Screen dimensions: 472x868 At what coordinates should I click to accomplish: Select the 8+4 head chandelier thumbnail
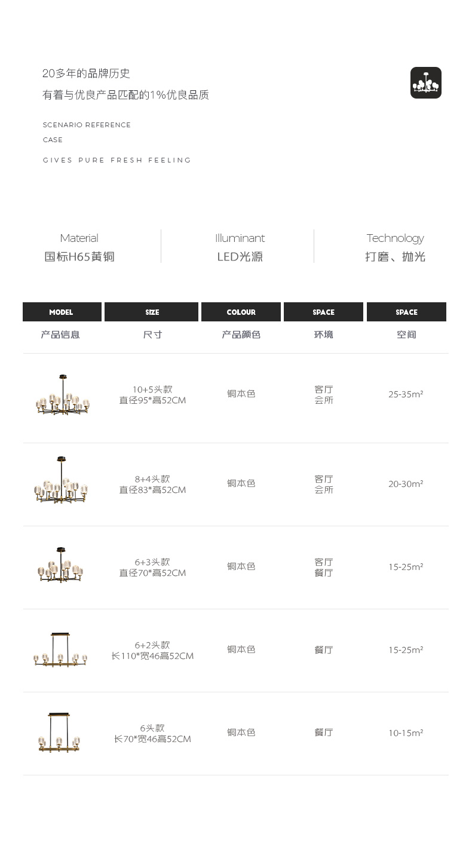click(61, 481)
